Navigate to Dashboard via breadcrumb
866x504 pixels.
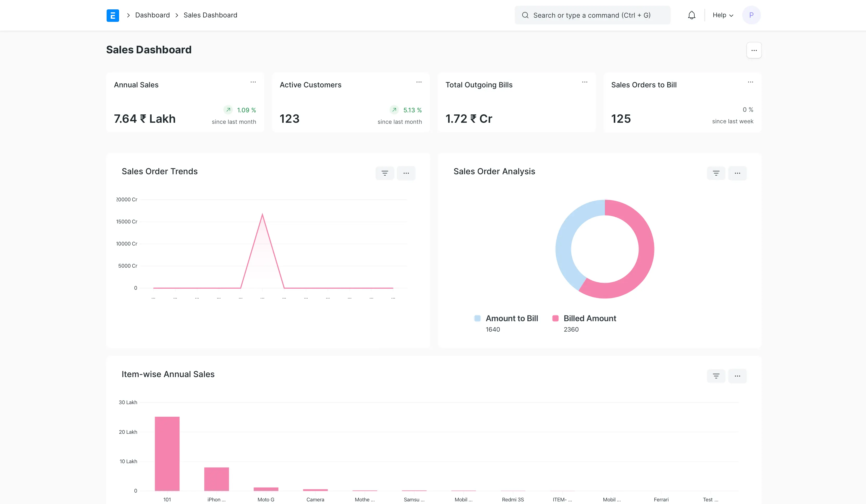tap(152, 15)
